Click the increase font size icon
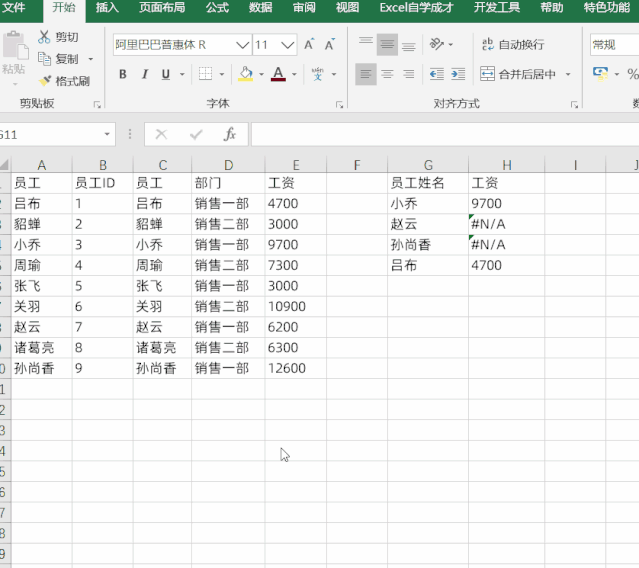 pyautogui.click(x=309, y=45)
